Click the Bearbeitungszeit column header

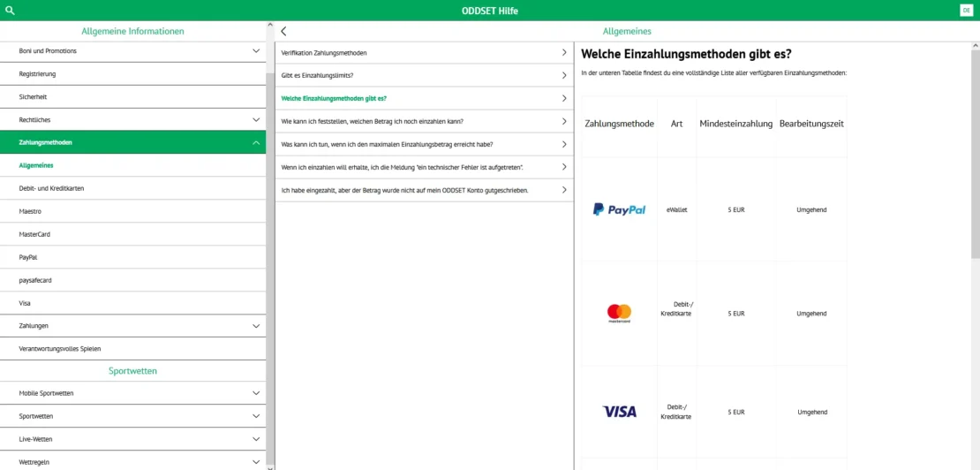[812, 124]
